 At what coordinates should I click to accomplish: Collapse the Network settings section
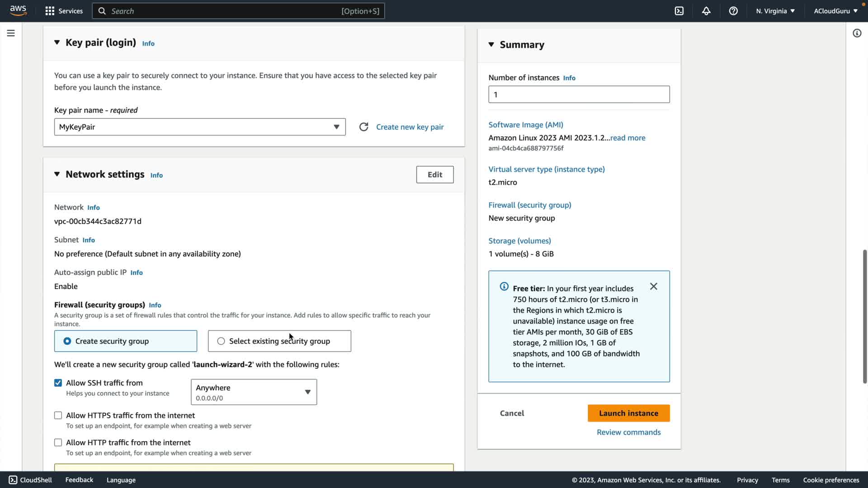[57, 174]
